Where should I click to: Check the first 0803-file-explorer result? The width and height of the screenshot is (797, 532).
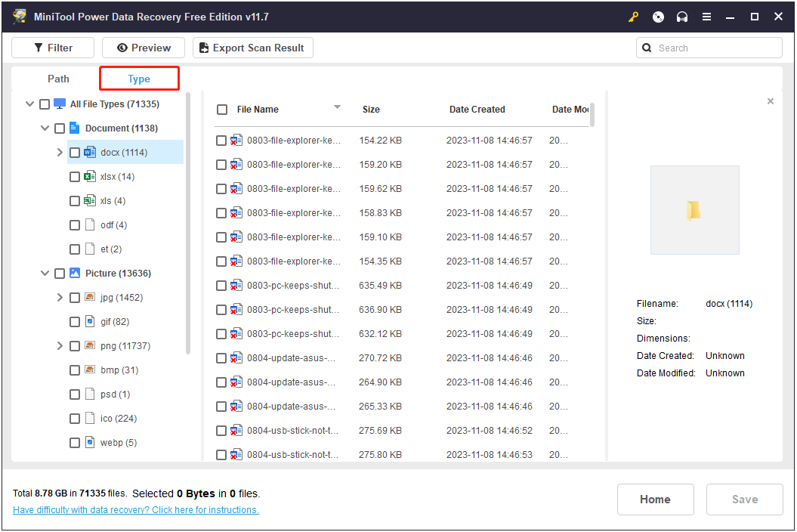pos(222,140)
